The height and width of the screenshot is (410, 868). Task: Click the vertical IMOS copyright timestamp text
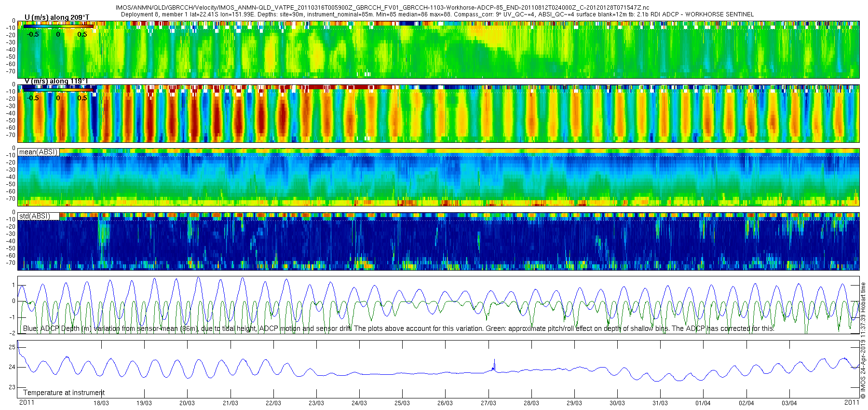pos(863,340)
